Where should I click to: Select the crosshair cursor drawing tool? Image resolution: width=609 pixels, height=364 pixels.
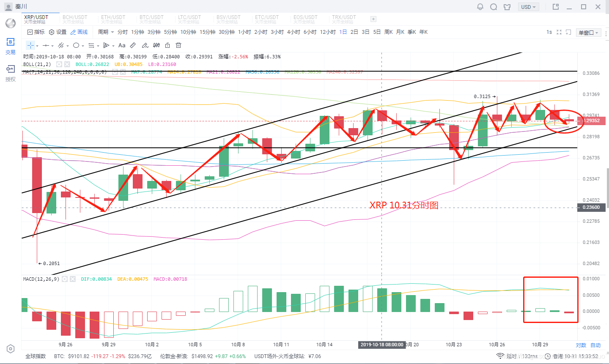click(x=30, y=45)
